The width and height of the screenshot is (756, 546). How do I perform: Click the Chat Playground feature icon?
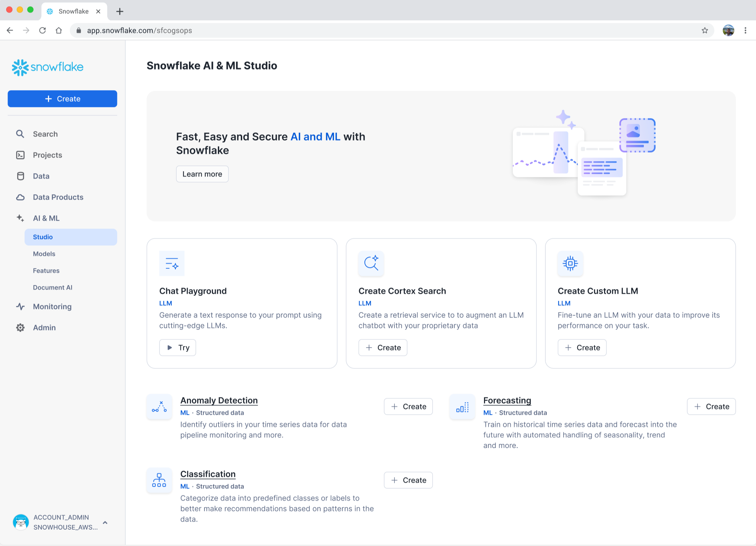(x=172, y=263)
